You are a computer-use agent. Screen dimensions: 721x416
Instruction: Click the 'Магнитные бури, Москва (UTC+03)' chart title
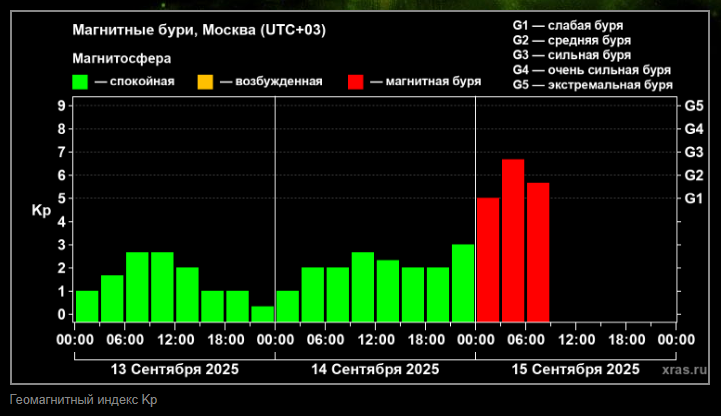coord(199,30)
